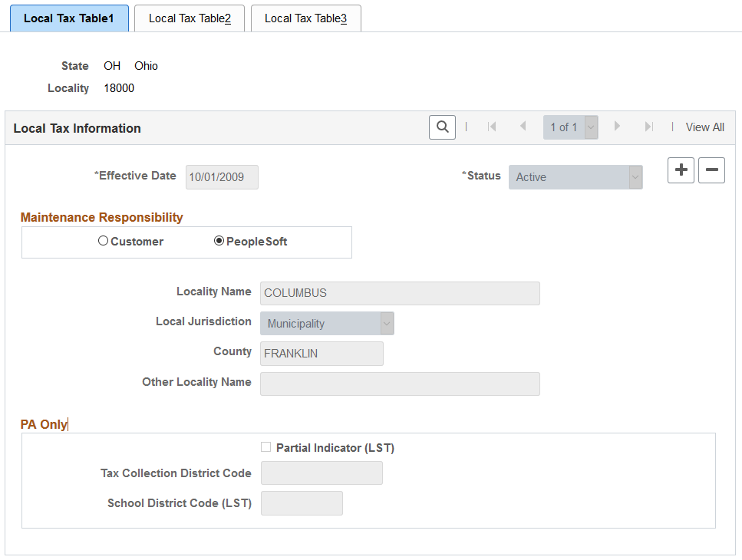Switch to Local Tax Table2 tab

point(190,18)
